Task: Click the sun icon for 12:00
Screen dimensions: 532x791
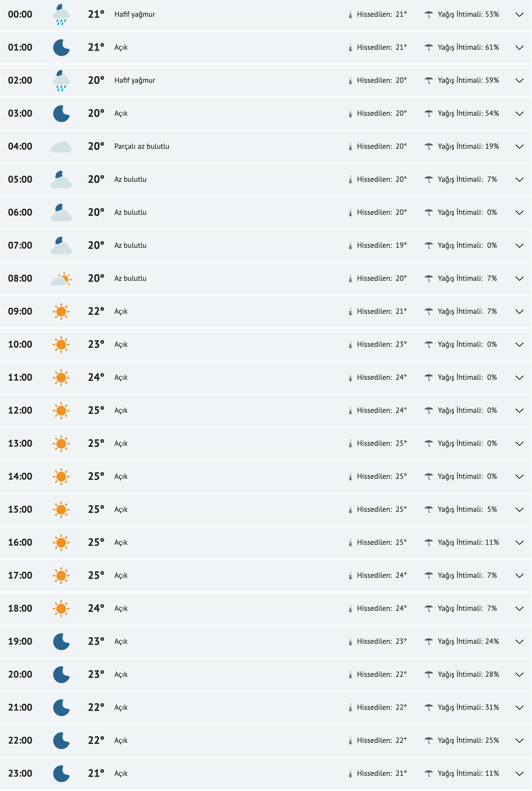Action: (x=61, y=410)
